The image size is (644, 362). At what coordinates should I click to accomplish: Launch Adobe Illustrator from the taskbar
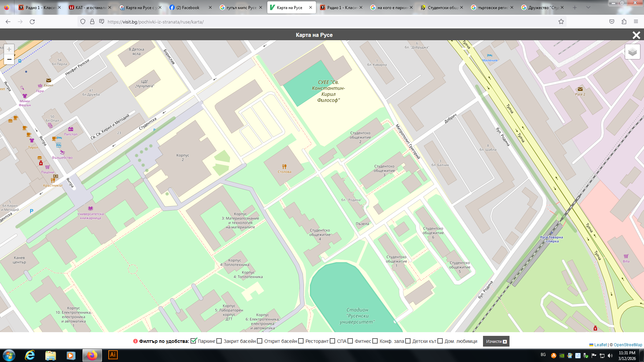point(113,355)
